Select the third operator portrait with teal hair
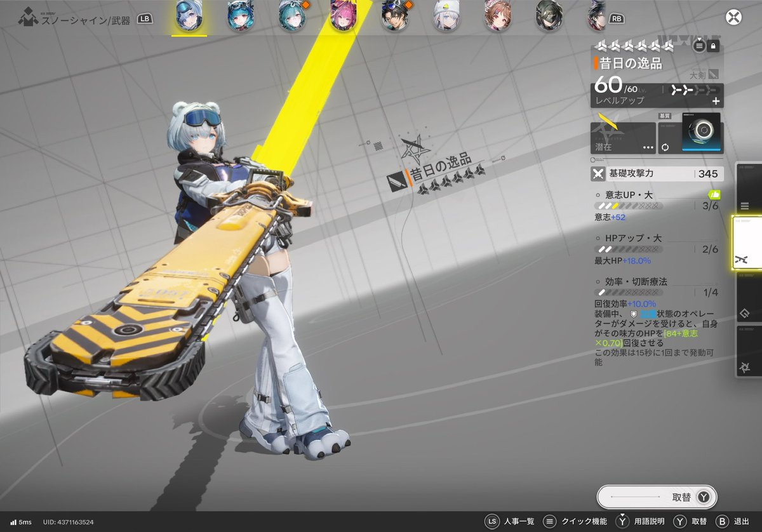 pyautogui.click(x=292, y=17)
